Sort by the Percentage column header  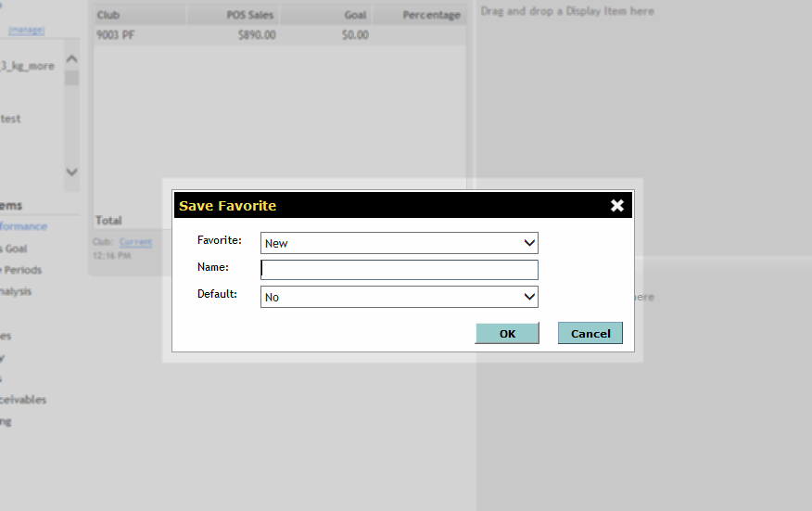point(419,15)
